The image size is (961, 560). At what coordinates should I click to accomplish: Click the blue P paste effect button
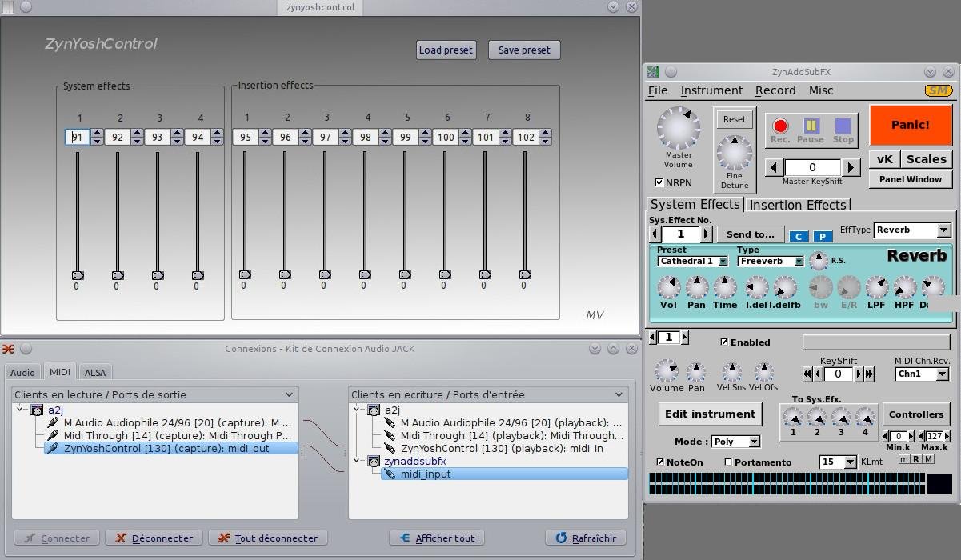coord(823,236)
